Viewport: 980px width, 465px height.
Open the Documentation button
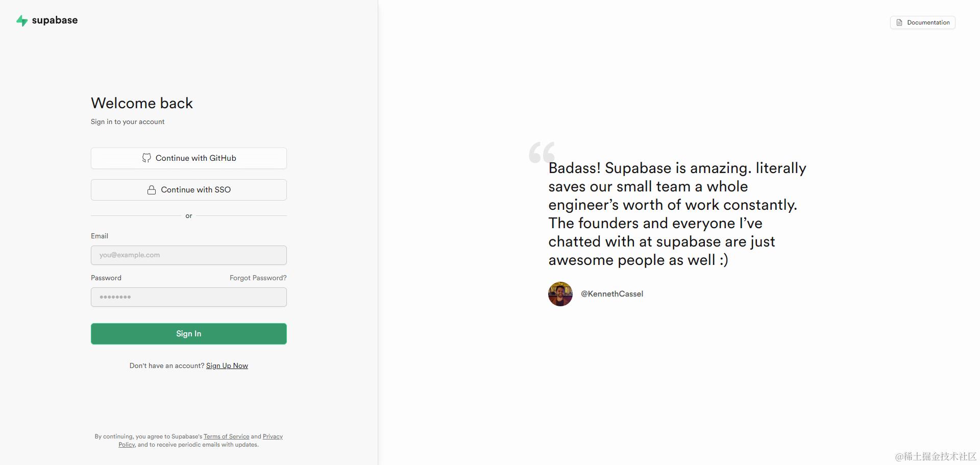tap(923, 22)
